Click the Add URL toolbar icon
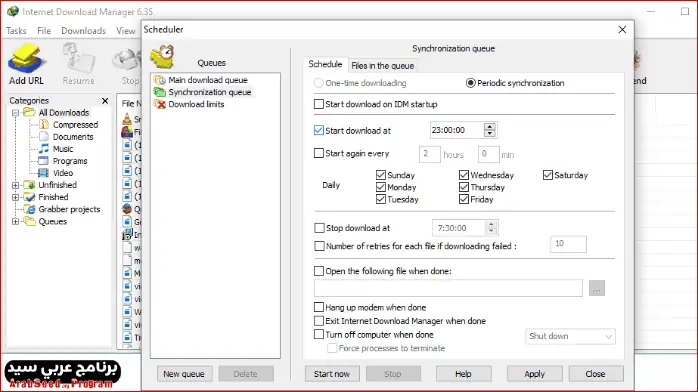Image resolution: width=698 pixels, height=392 pixels. coord(26,59)
